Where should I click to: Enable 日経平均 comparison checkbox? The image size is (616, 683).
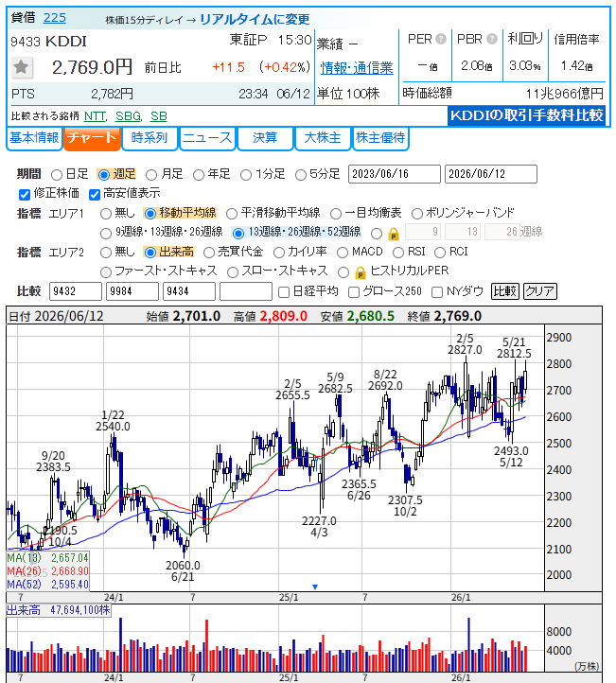click(x=284, y=292)
